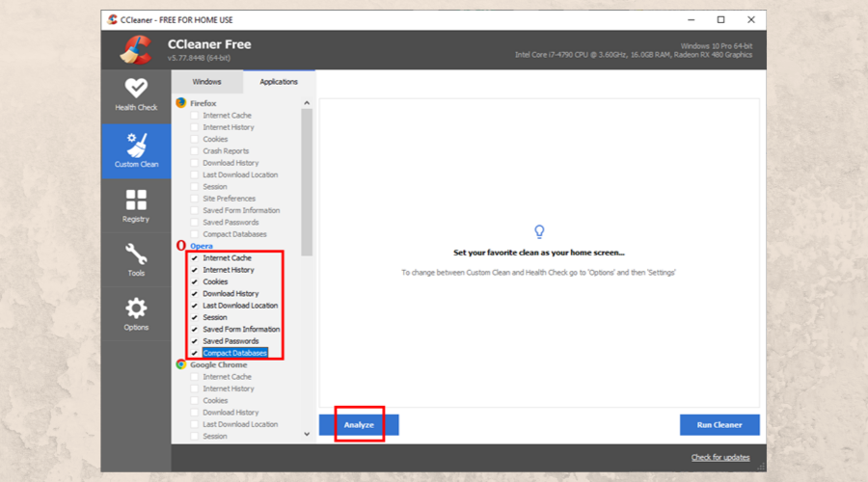
Task: Click the window resize grip corner
Action: point(762,468)
